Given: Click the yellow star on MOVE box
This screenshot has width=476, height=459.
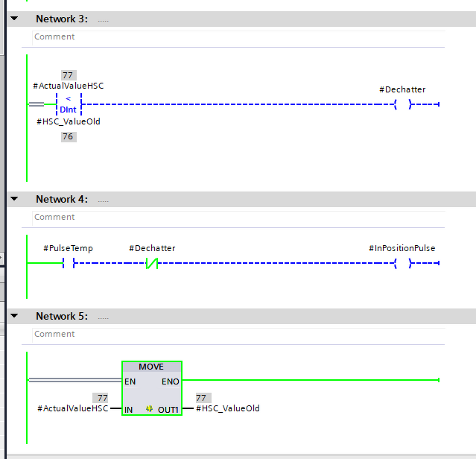Looking at the screenshot, I should 149,408.
